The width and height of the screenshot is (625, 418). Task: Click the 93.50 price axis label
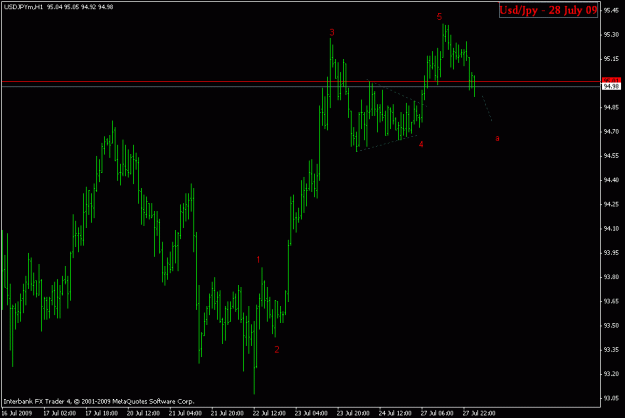point(611,326)
